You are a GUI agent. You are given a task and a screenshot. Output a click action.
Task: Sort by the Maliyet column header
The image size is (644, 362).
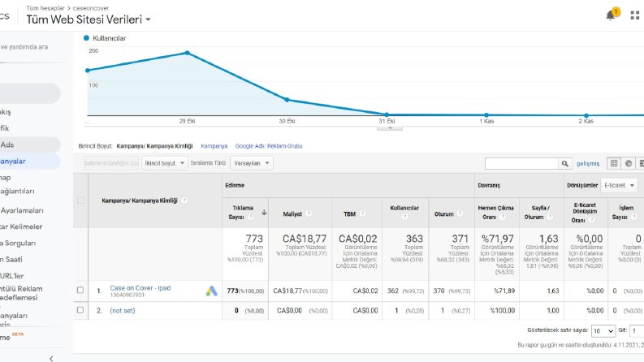(x=292, y=213)
